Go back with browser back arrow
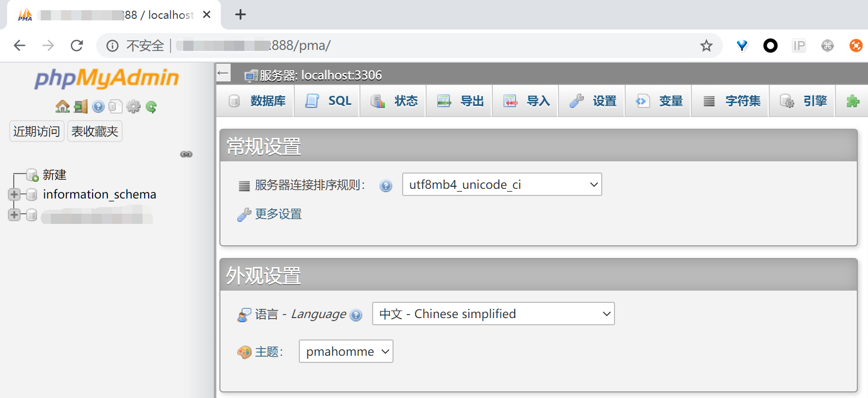The width and height of the screenshot is (868, 398). 19,46
